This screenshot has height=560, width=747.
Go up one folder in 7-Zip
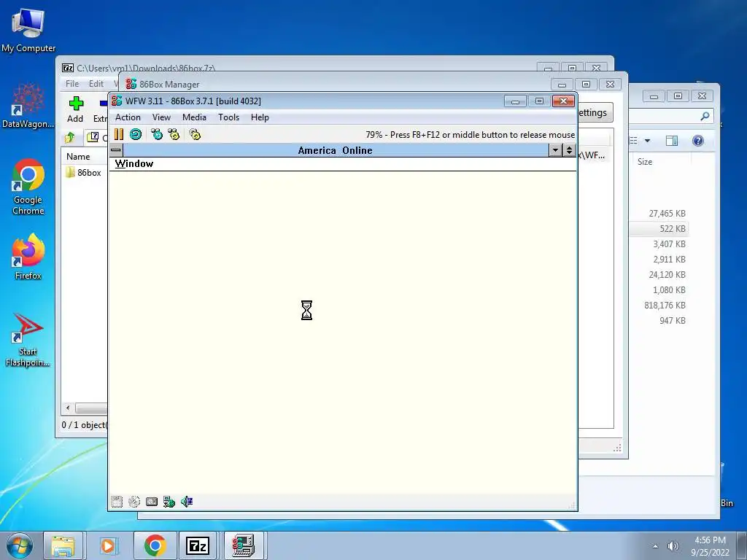click(x=70, y=138)
